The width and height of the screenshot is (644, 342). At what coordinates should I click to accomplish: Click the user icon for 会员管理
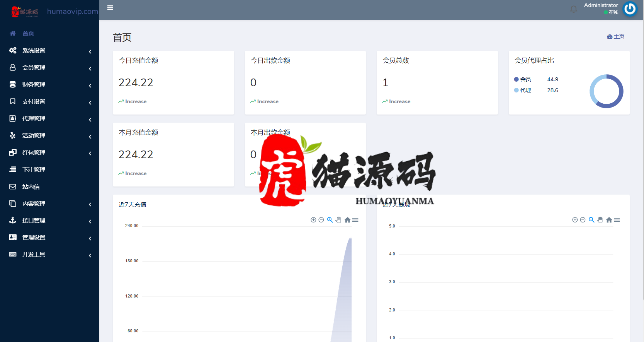coord(13,67)
